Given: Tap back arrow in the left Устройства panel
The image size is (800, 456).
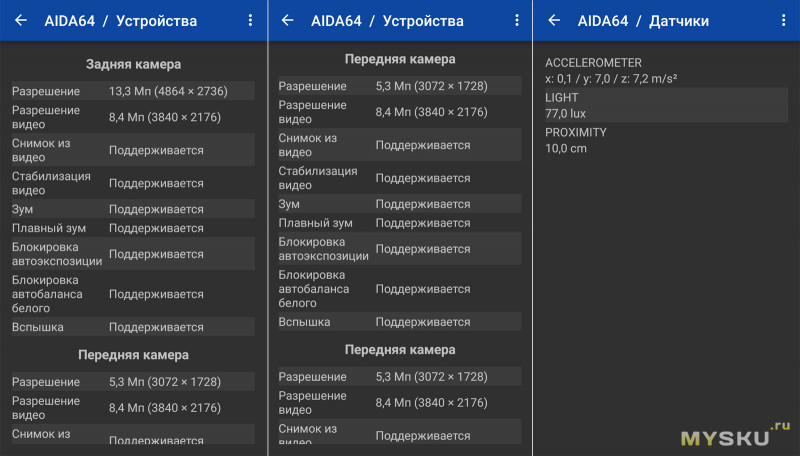Looking at the screenshot, I should (x=21, y=20).
